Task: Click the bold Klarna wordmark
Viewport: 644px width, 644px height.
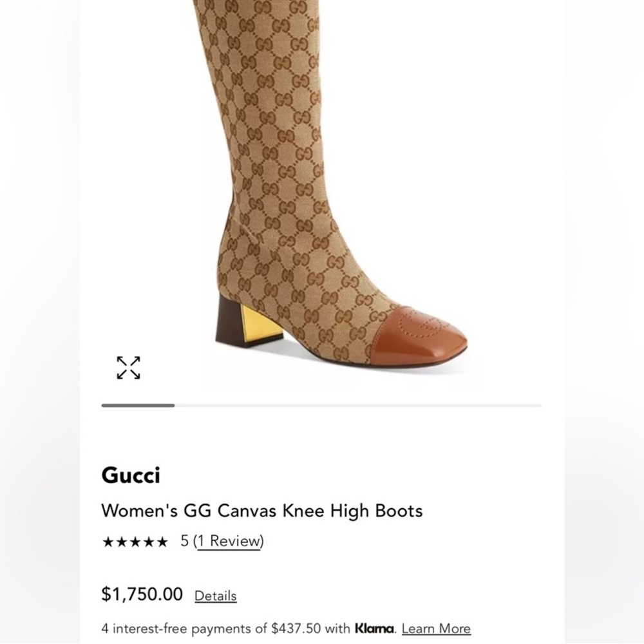Action: 372,628
